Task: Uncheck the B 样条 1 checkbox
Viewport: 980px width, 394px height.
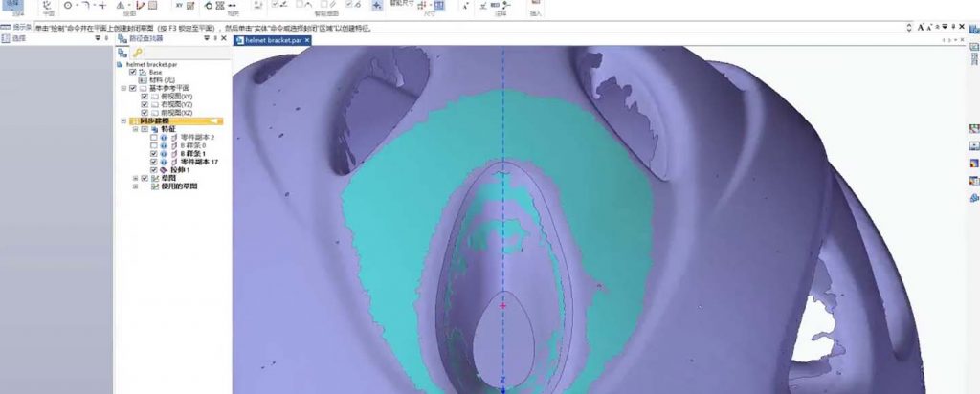Action: coord(154,154)
